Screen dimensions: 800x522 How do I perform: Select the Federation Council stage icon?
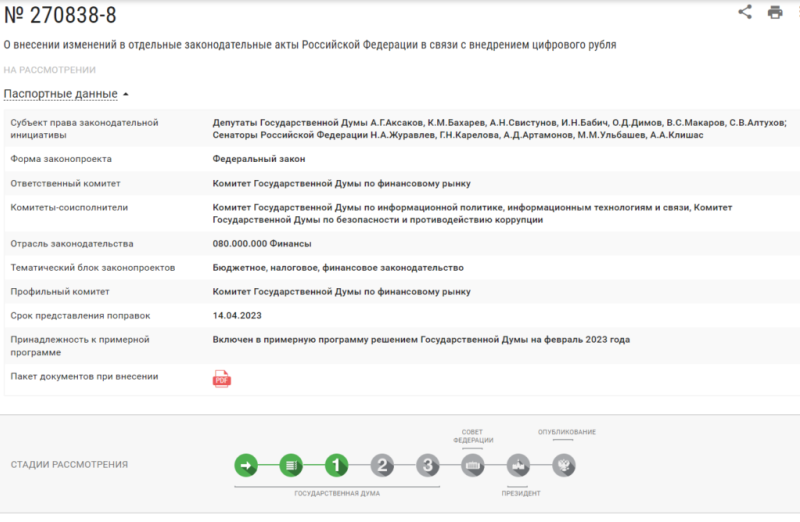point(473,465)
